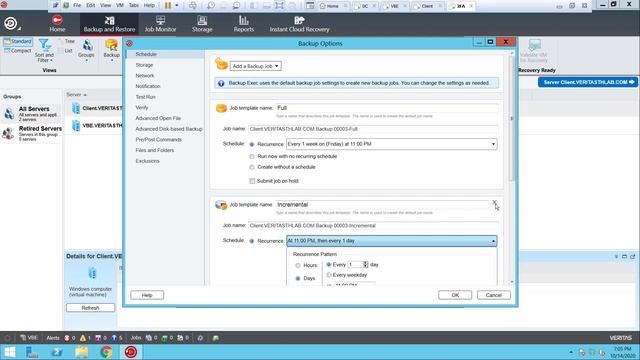
Task: Select Every weekday radio
Action: pos(329,275)
